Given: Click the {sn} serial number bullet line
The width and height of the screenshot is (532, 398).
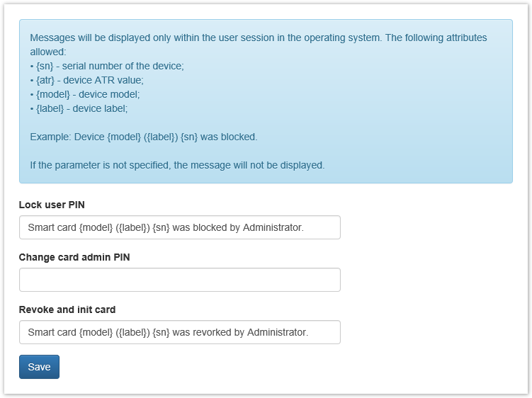Looking at the screenshot, I should [108, 66].
